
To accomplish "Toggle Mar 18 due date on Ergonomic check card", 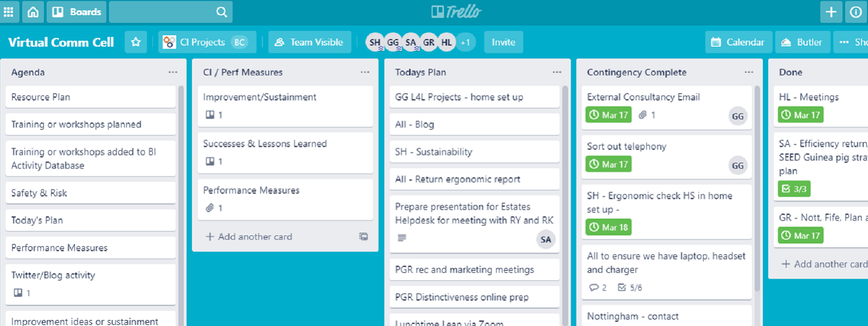I will click(x=609, y=228).
